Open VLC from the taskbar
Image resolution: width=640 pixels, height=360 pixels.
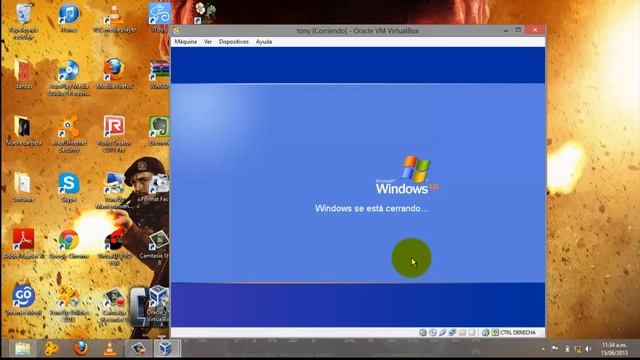(x=109, y=349)
